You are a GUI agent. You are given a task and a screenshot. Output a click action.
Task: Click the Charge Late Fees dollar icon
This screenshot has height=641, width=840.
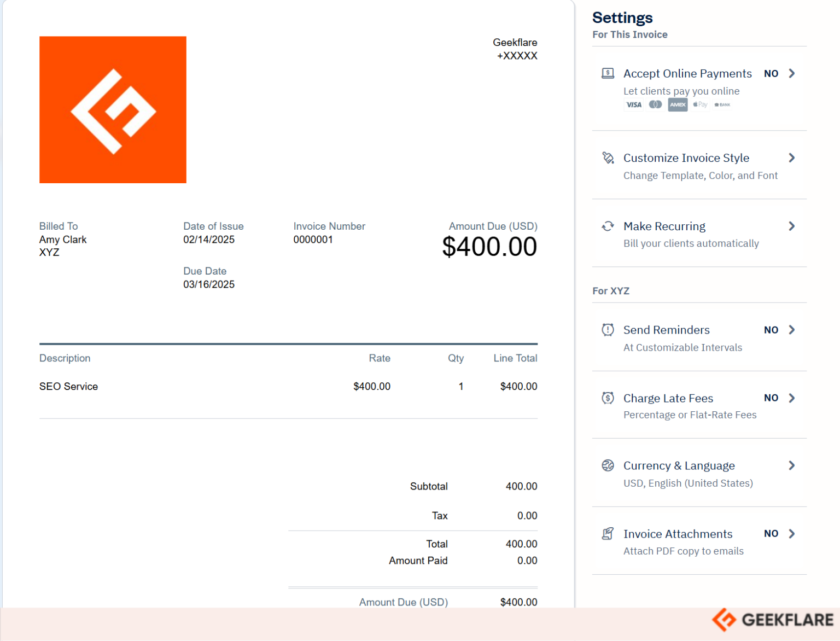[x=608, y=398]
